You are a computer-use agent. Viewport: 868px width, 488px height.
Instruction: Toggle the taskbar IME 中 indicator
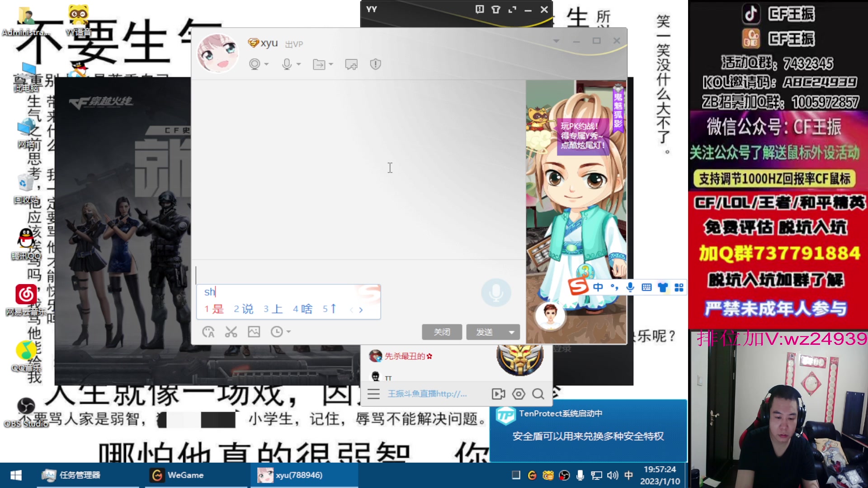[629, 475]
